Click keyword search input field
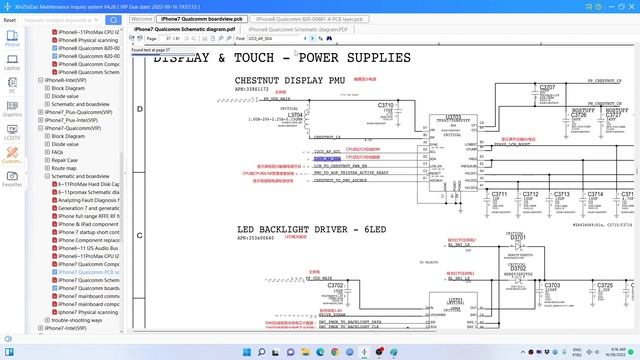Viewport: 640px width, 360px height. coord(57,20)
